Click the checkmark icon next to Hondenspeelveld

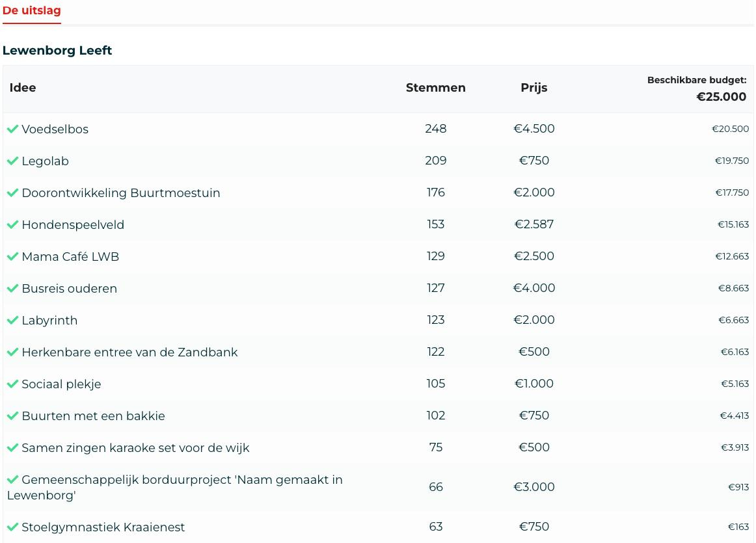12,224
